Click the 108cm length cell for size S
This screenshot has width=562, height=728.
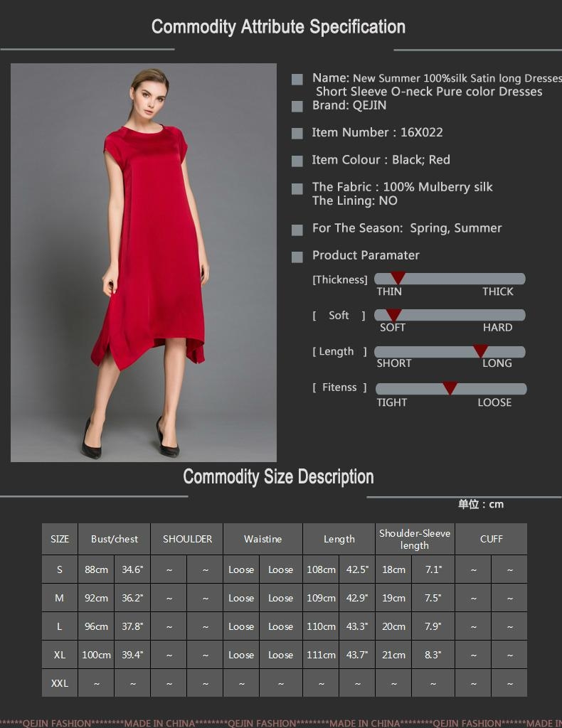pos(321,569)
